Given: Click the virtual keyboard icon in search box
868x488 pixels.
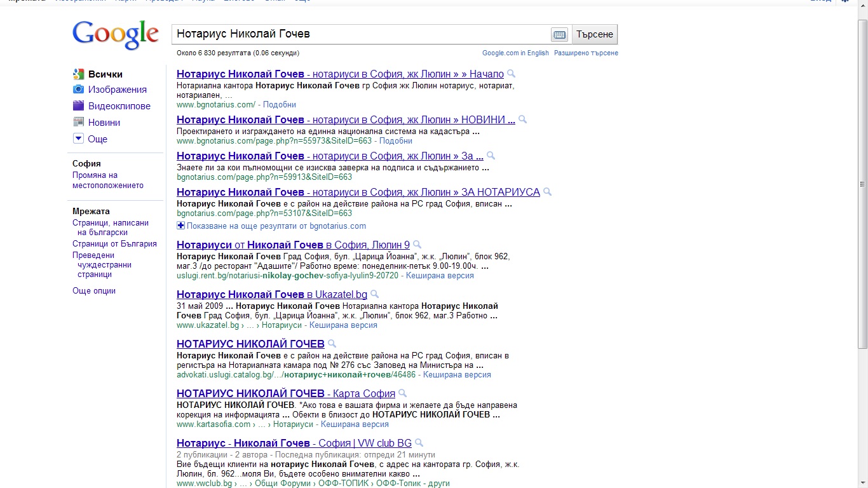Looking at the screenshot, I should pyautogui.click(x=559, y=34).
